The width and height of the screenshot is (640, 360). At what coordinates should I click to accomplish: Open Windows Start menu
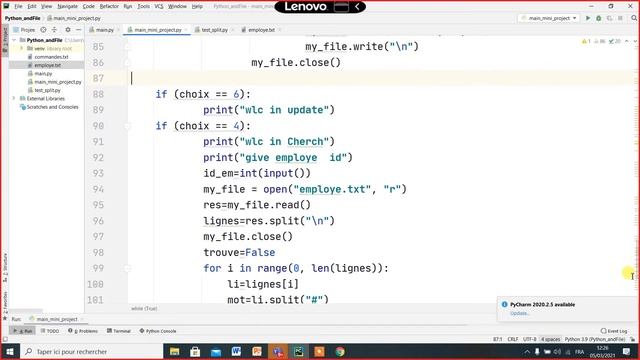10,351
